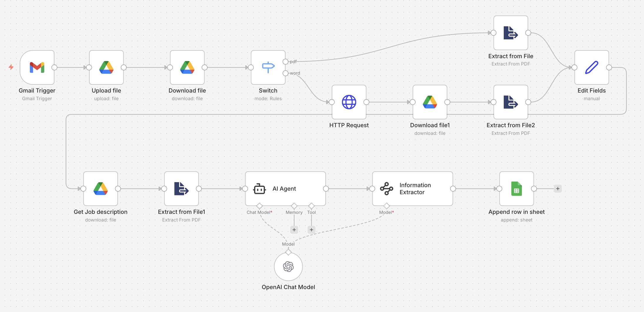Click the 'Extract from File' node title
The height and width of the screenshot is (312, 644).
coord(511,56)
